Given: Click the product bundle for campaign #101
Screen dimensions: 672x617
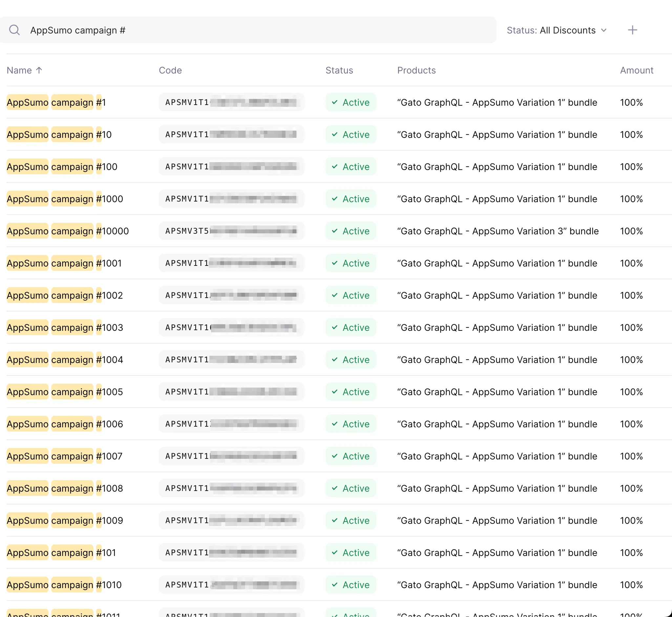Looking at the screenshot, I should pos(497,553).
